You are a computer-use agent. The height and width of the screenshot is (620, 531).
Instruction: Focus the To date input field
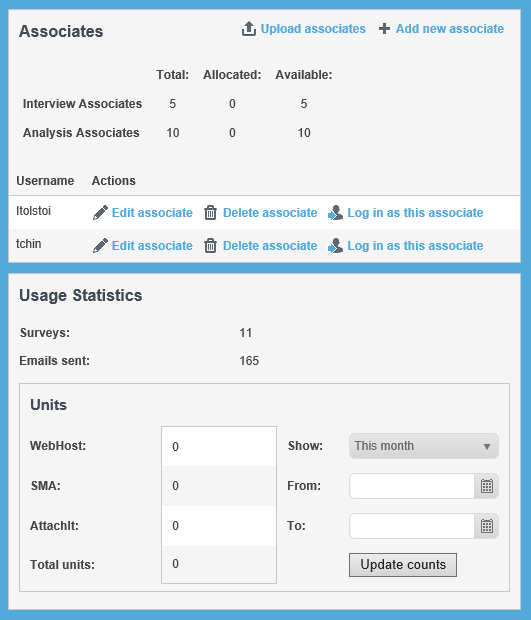[x=412, y=526]
